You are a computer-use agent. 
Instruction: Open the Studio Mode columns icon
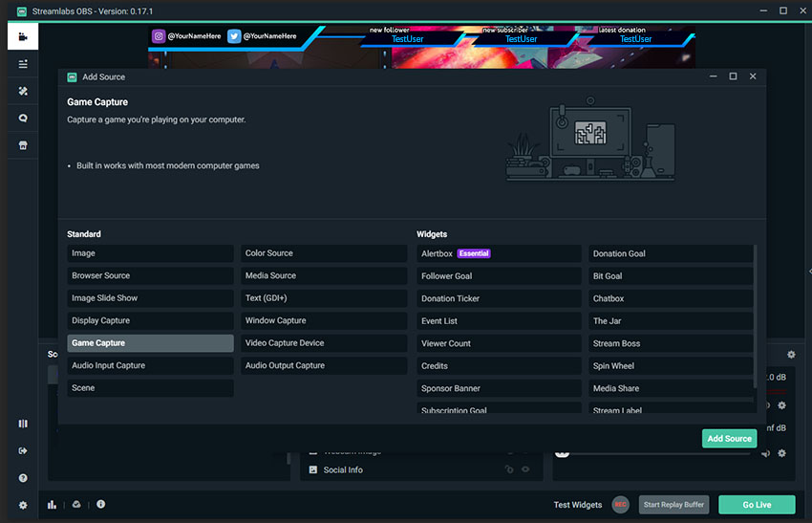(x=23, y=424)
